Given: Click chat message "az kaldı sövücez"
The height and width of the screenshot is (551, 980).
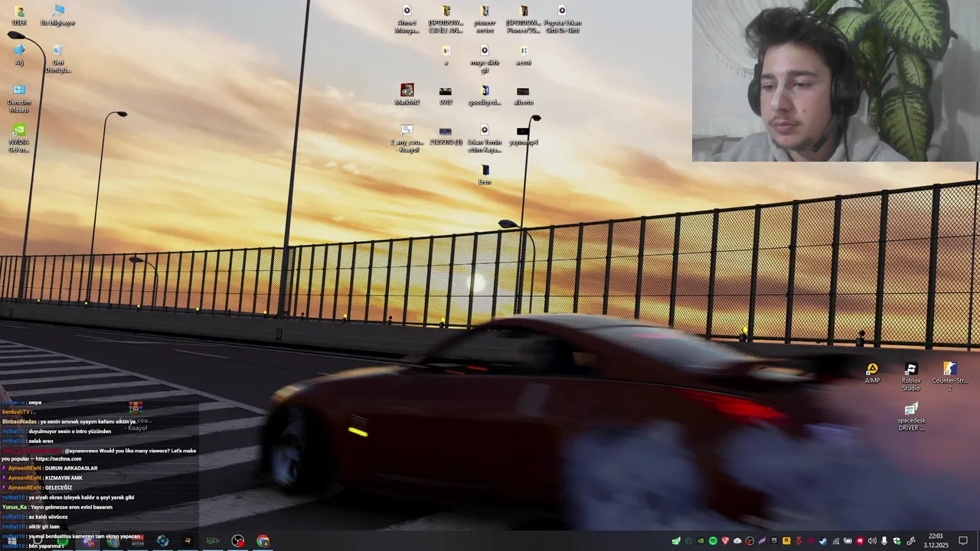Looking at the screenshot, I should 48,517.
